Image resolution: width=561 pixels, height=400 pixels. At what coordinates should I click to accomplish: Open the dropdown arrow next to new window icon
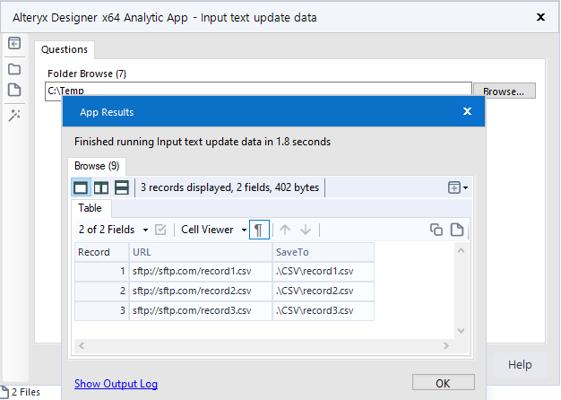465,187
